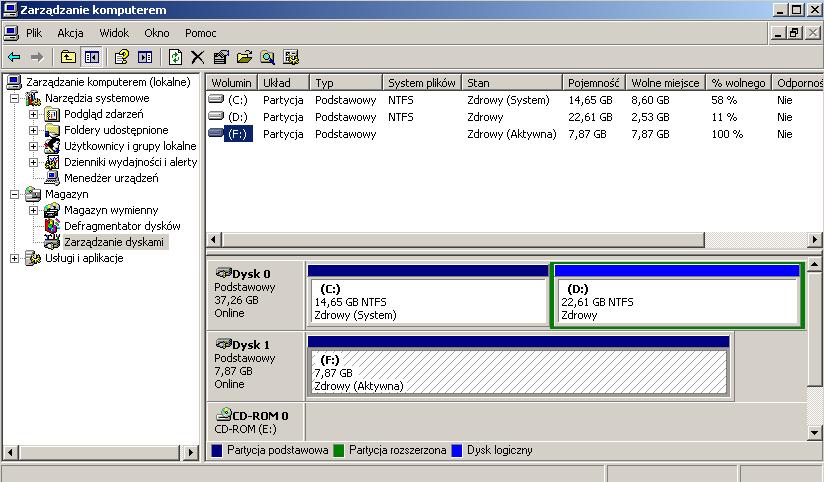Viewport: 824px width, 482px height.
Task: Select the (F:) 7,87 GB partition block
Action: [x=518, y=366]
